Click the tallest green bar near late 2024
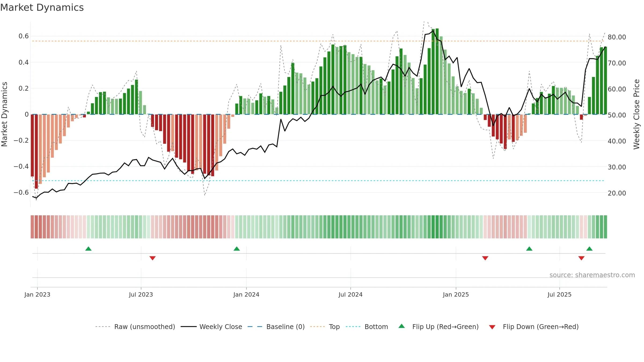This screenshot has width=644, height=362. [x=437, y=71]
